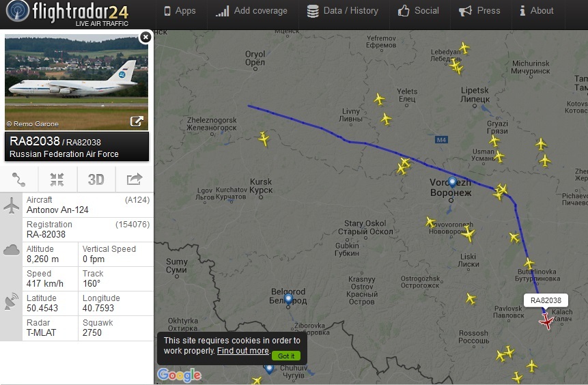588x385 pixels.
Task: Open the 3D view button
Action: 96,180
